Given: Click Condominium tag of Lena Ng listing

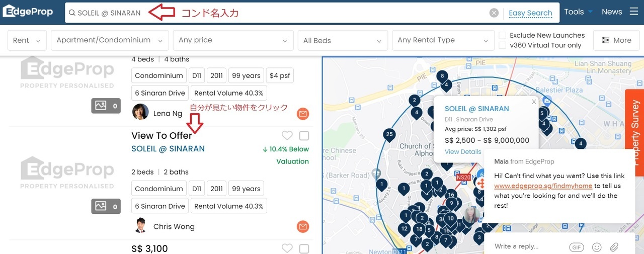Looking at the screenshot, I should [159, 75].
